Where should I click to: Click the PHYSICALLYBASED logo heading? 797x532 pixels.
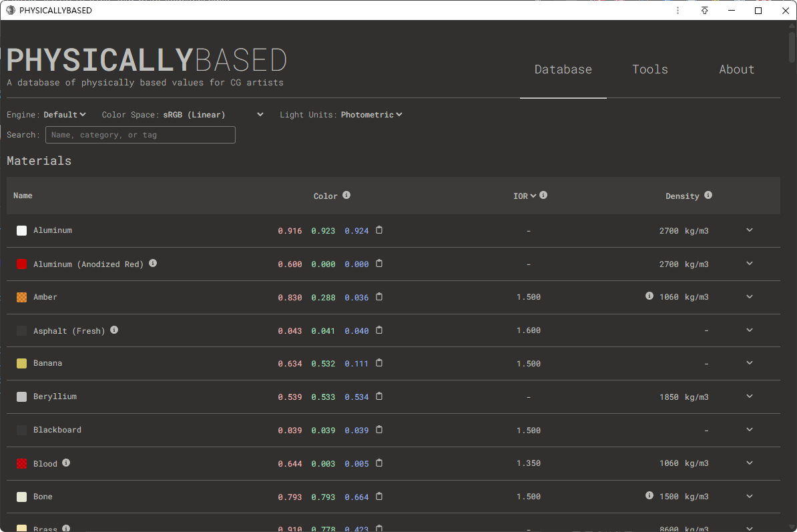(x=147, y=61)
